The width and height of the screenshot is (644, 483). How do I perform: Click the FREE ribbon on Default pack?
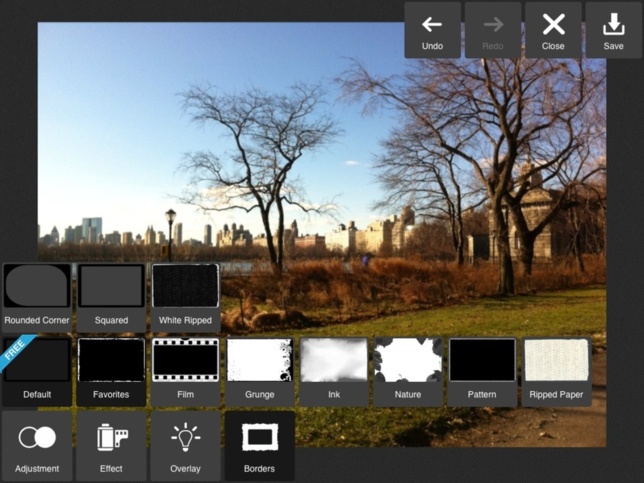pos(16,352)
